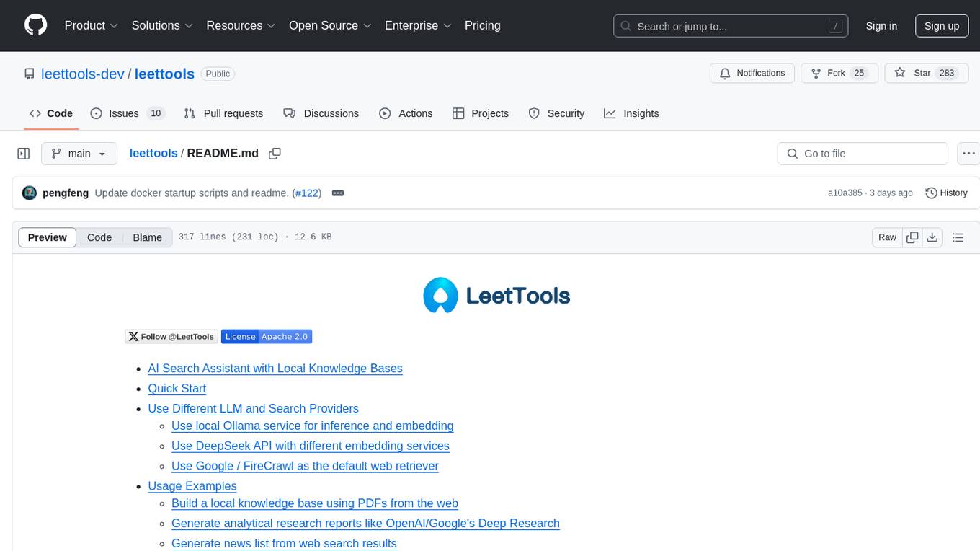Click the License Apache 2.0 badge
The width and height of the screenshot is (980, 551).
[x=267, y=336]
